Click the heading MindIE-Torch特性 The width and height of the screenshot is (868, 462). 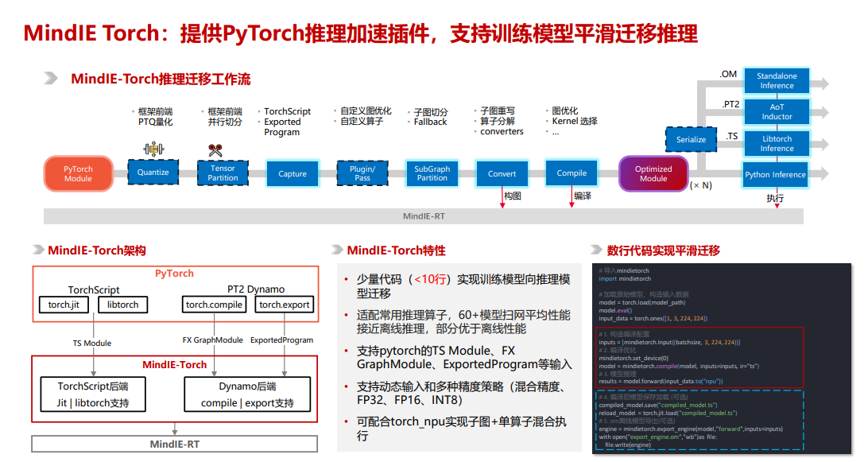[x=397, y=250]
